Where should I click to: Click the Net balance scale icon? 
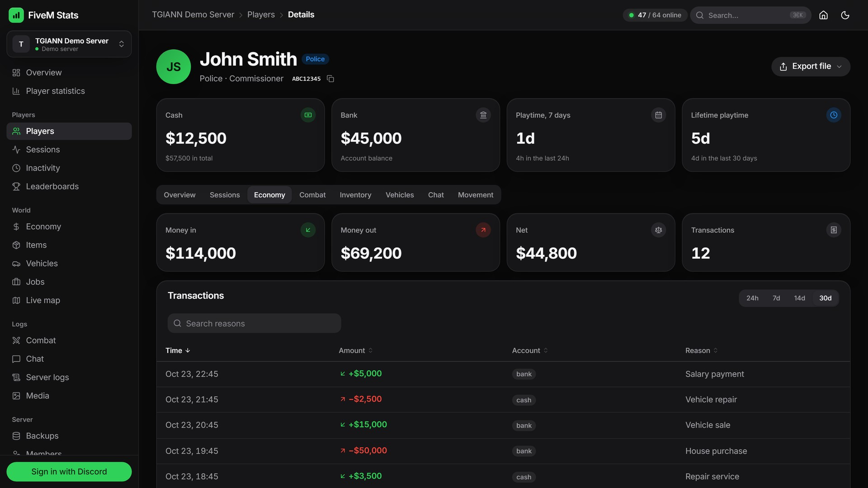[658, 230]
